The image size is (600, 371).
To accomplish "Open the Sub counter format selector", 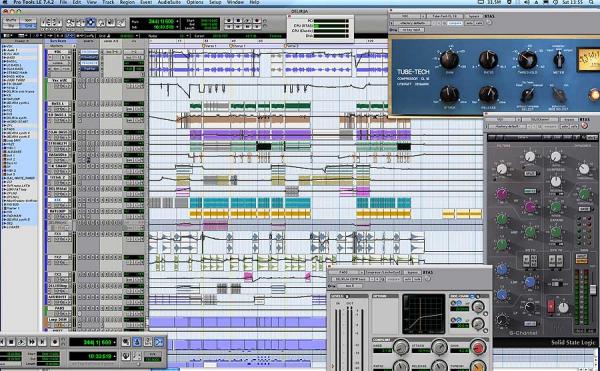I will click(x=177, y=27).
